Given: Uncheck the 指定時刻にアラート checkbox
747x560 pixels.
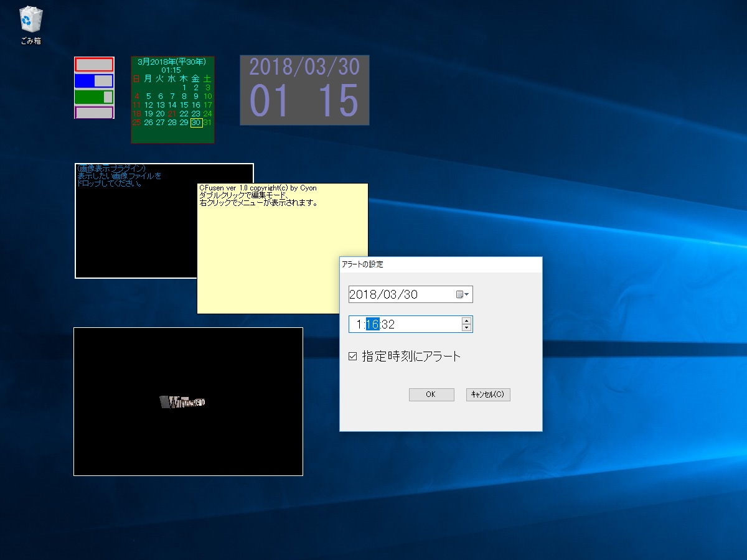Looking at the screenshot, I should click(353, 356).
